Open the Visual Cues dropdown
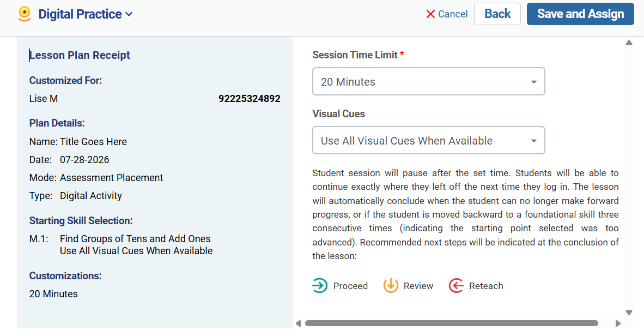Image resolution: width=644 pixels, height=336 pixels. click(428, 140)
